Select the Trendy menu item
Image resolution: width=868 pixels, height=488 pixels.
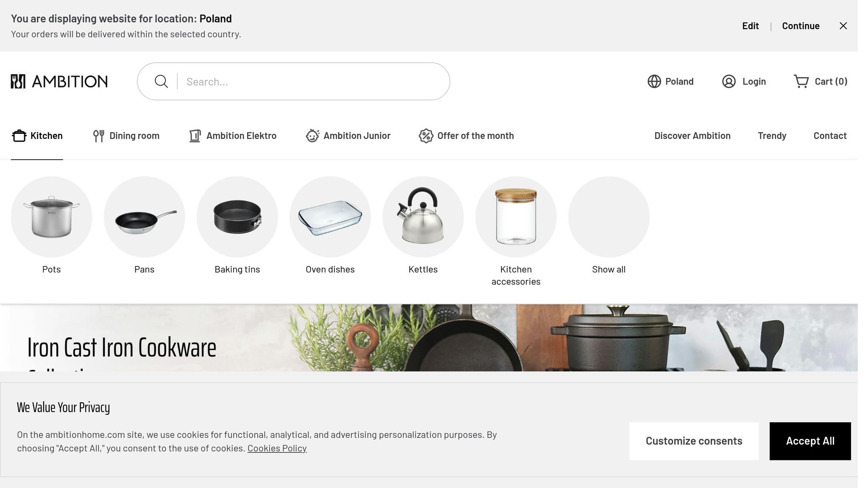coord(772,136)
